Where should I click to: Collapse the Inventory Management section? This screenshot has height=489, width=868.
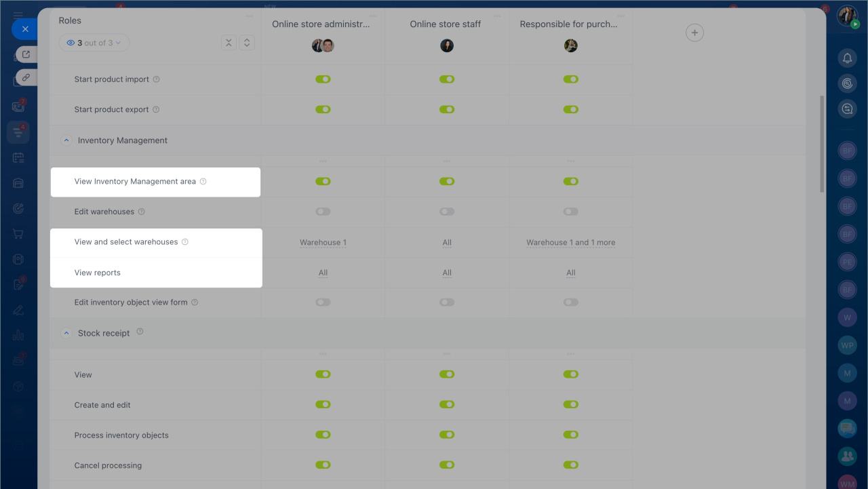(66, 140)
